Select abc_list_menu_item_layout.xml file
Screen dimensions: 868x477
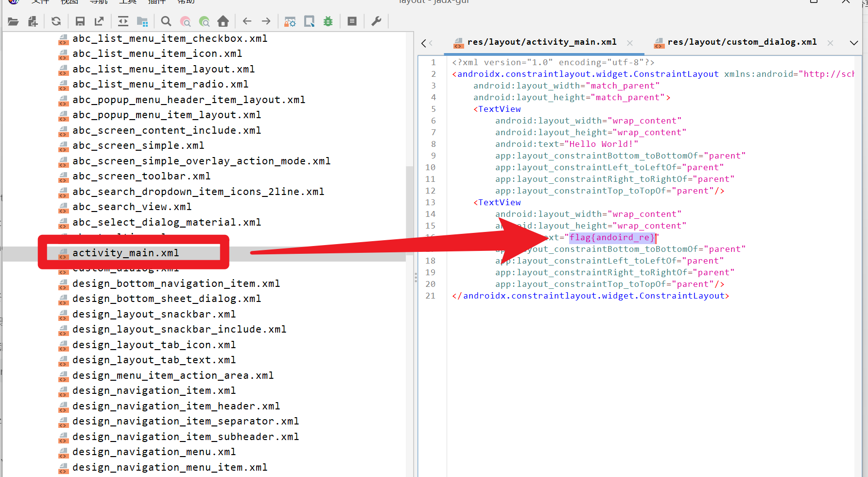(163, 69)
